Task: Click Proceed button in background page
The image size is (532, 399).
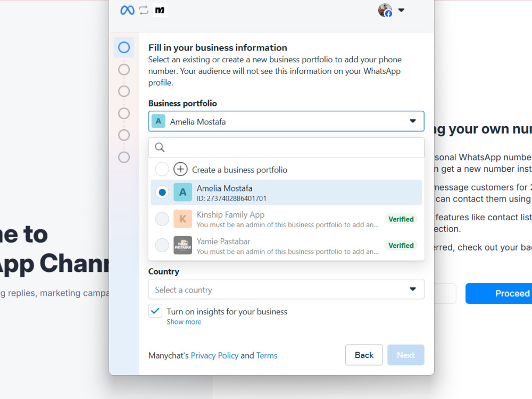Action: (x=499, y=293)
